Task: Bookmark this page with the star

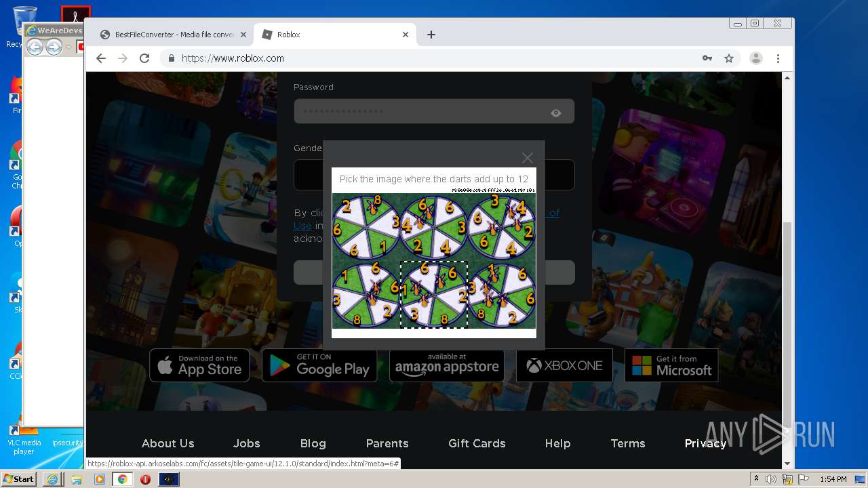Action: click(x=729, y=58)
